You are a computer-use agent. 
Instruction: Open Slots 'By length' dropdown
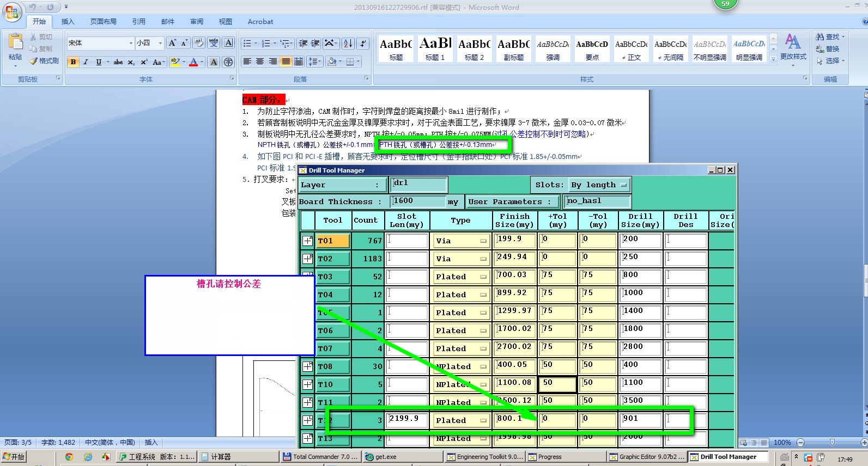[x=599, y=185]
